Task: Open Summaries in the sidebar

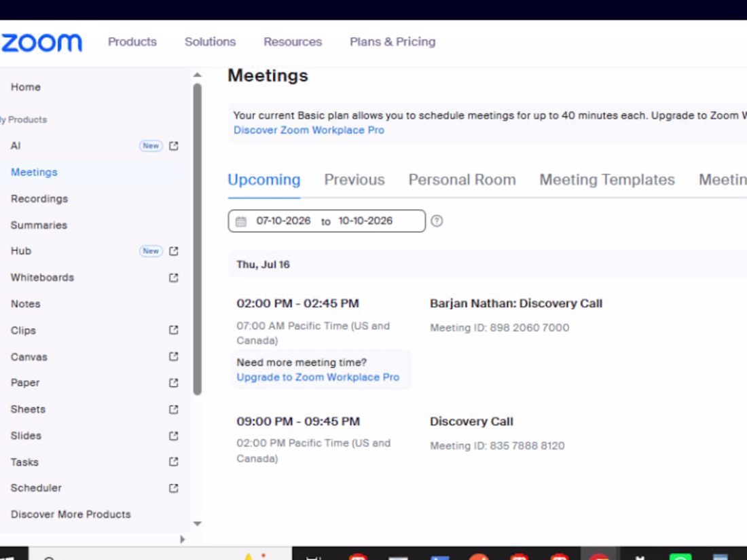Action: pyautogui.click(x=39, y=225)
